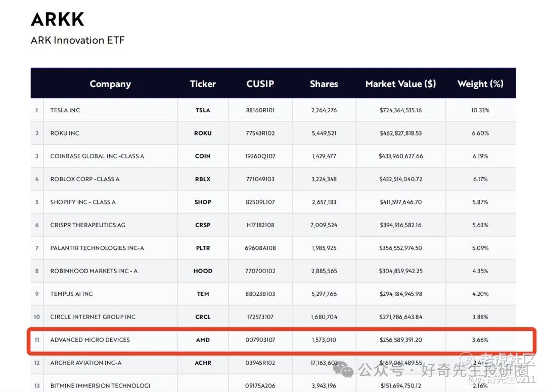546x392 pixels.
Task: Click the 6.17% weight cell
Action: pos(480,179)
